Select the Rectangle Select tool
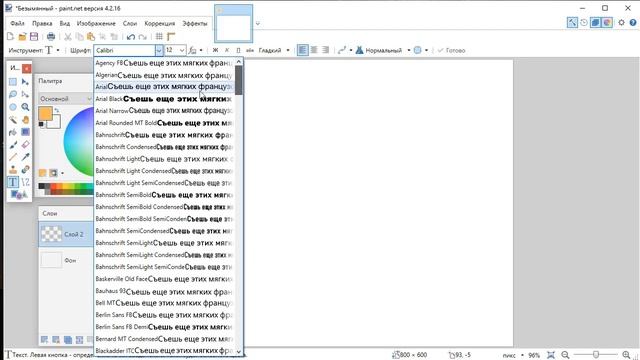Image resolution: width=640 pixels, height=360 pixels. 13,82
